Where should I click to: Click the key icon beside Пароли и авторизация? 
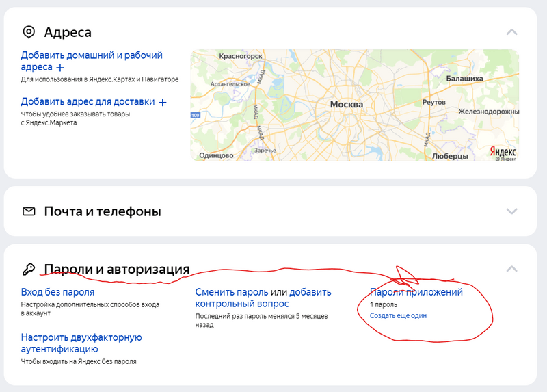point(29,270)
